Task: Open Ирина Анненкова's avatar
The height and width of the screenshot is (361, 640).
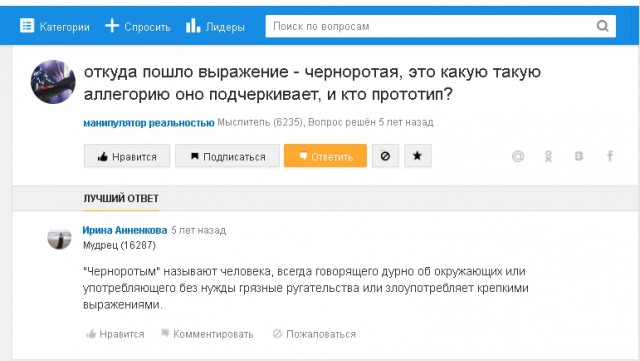Action: pos(59,238)
